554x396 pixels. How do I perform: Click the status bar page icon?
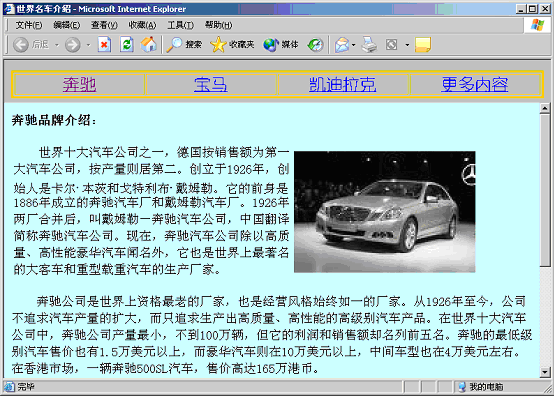pos(10,387)
